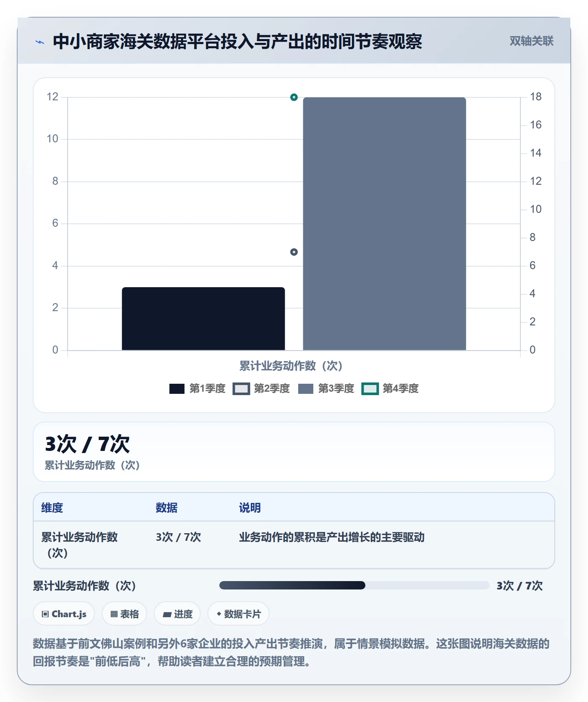
Task: Click the footnote paragraph starting 数据基于前文佛山案例
Action: pyautogui.click(x=291, y=652)
